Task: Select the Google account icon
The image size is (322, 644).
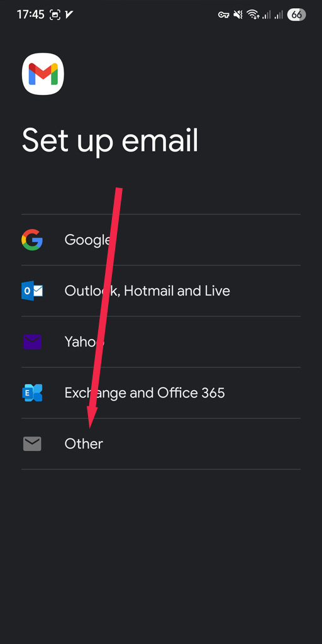Action: (x=32, y=240)
